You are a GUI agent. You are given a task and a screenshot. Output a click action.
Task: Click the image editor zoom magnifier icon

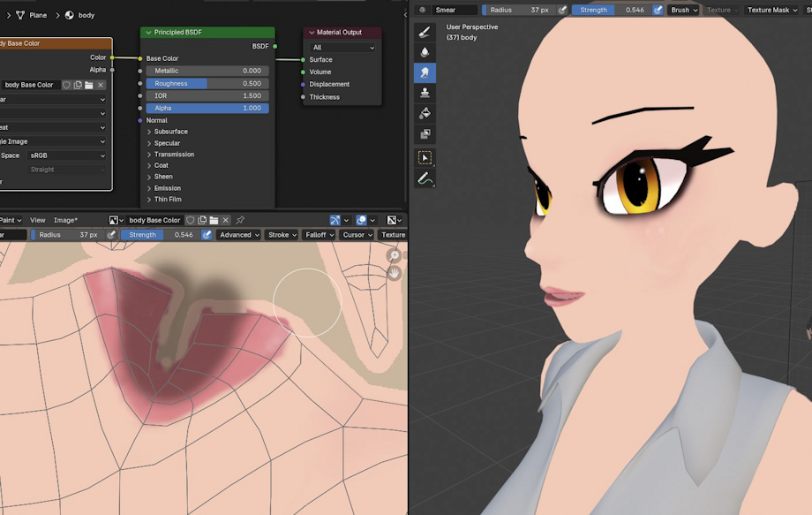pyautogui.click(x=395, y=255)
